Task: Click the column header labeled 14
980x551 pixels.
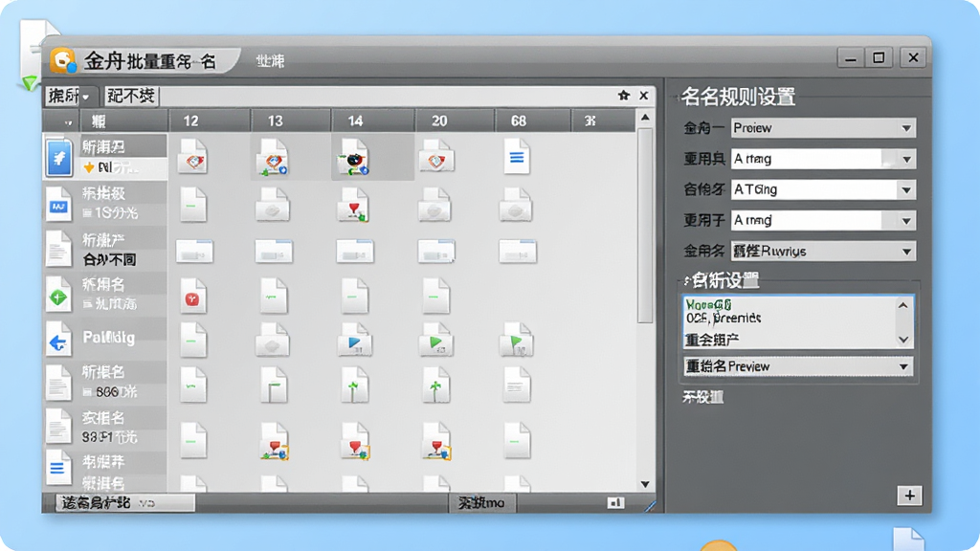Action: tap(372, 121)
